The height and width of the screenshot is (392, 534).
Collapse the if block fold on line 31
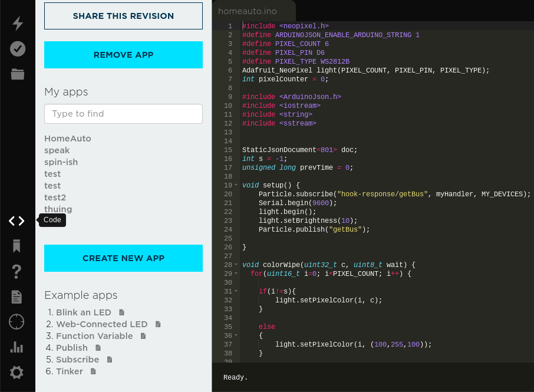(x=236, y=291)
